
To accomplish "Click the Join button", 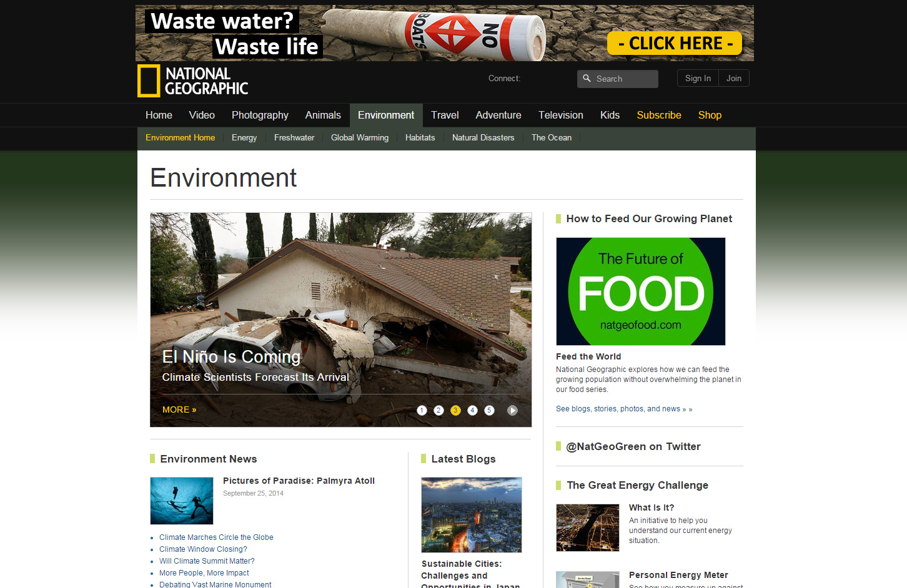I will pyautogui.click(x=734, y=78).
